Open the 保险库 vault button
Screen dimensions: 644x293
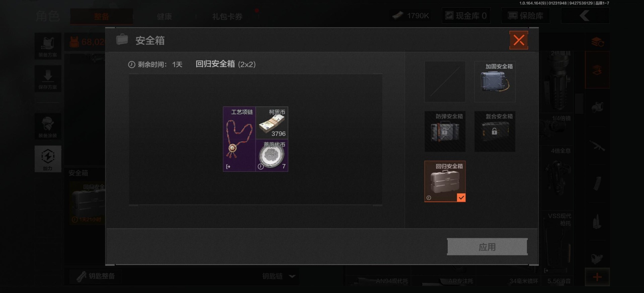526,16
